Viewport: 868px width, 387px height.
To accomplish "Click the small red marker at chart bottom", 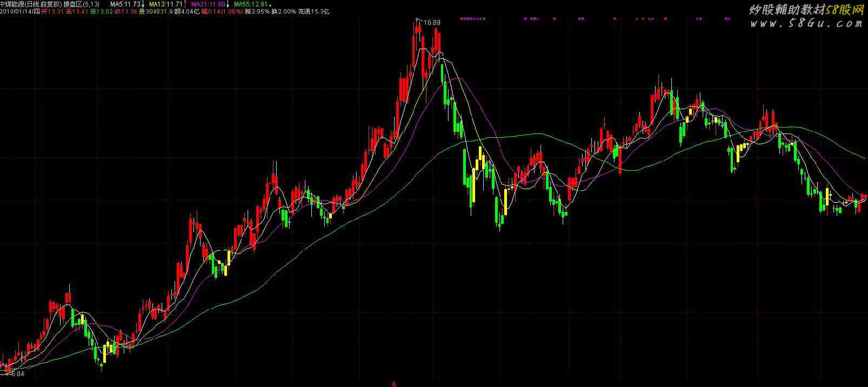I will click(x=394, y=384).
